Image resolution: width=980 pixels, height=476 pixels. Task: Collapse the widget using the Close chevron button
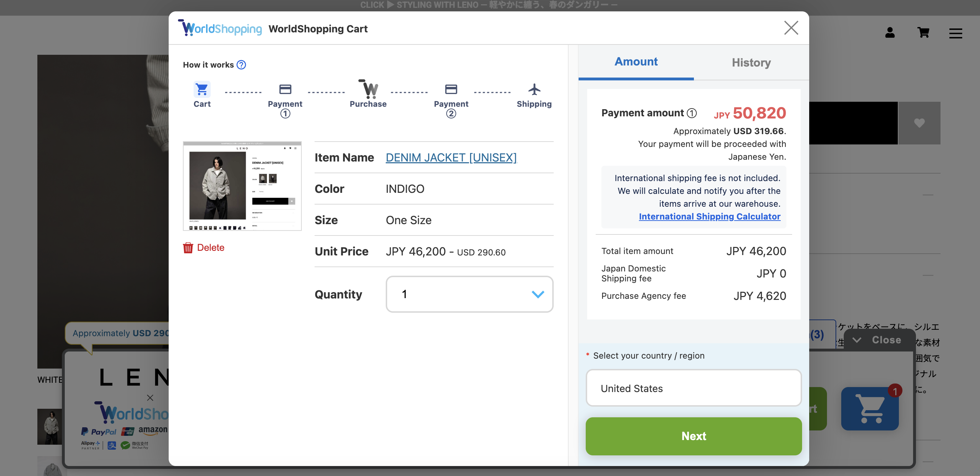tap(879, 339)
